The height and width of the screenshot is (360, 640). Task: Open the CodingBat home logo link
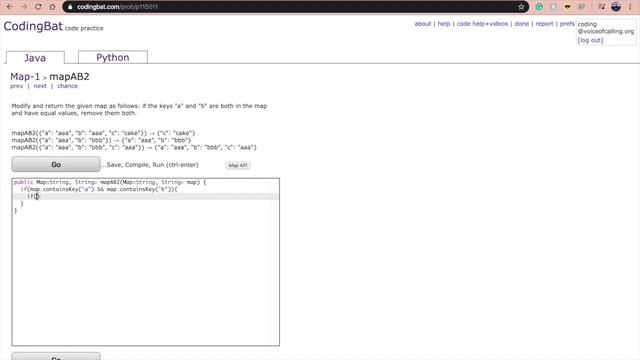33,26
